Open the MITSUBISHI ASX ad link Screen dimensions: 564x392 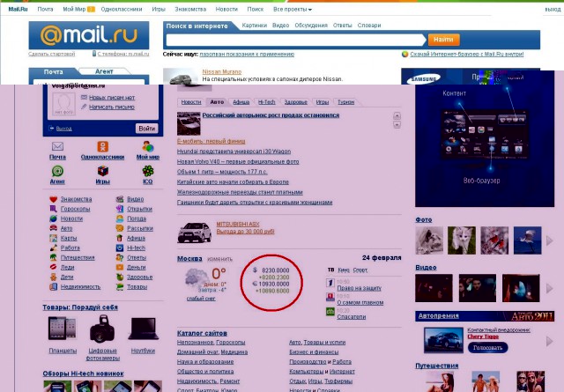[238, 224]
